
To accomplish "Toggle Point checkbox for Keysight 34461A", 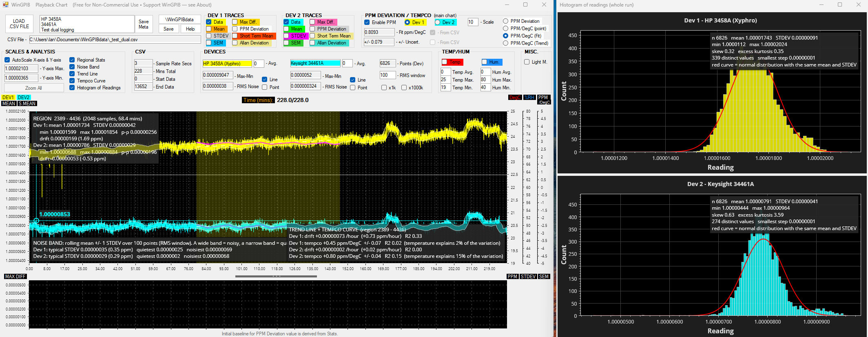I will [x=353, y=88].
